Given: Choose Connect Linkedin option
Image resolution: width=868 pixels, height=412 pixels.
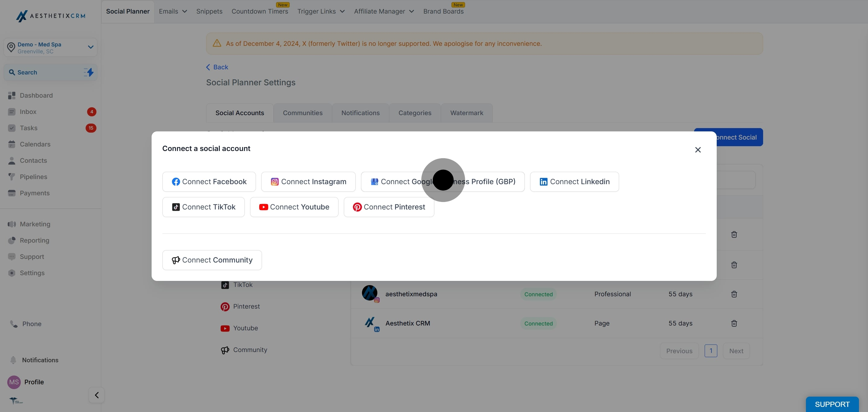Looking at the screenshot, I should pos(574,182).
